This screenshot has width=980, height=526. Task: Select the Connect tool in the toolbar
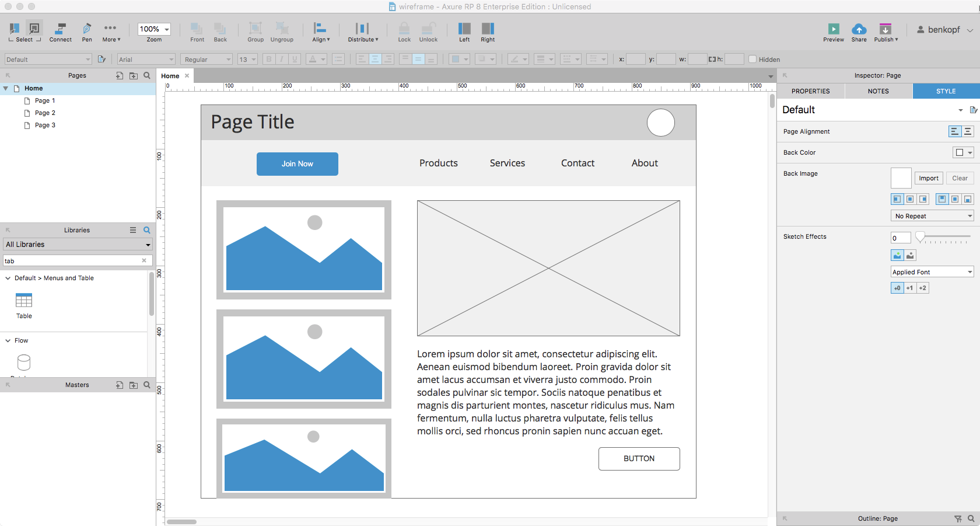[60, 32]
